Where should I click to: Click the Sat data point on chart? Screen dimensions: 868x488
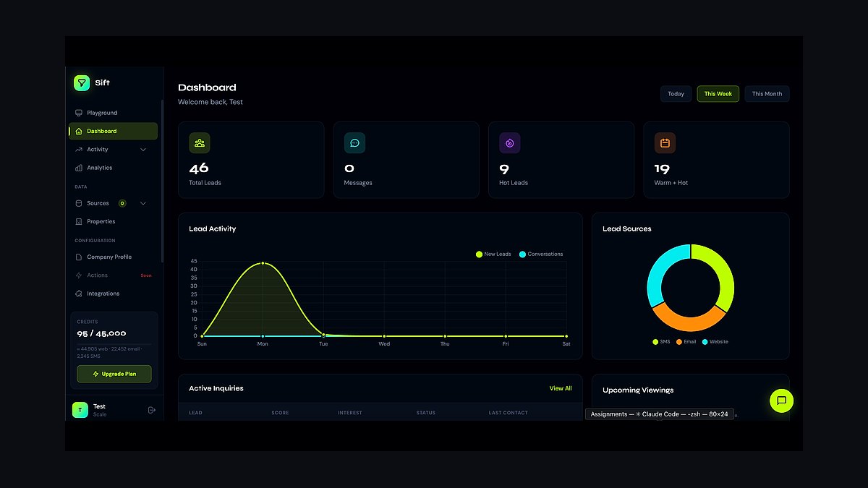tap(566, 336)
